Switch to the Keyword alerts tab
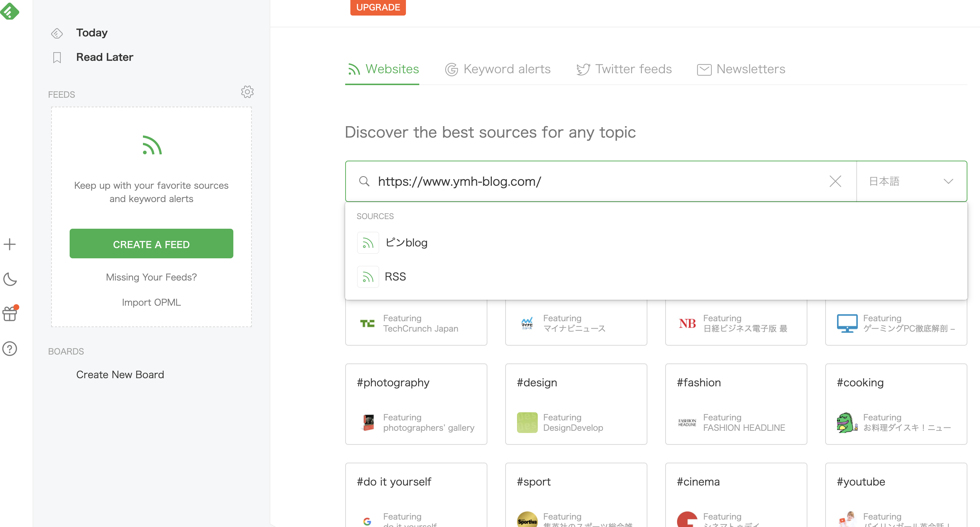The height and width of the screenshot is (527, 980). click(498, 69)
